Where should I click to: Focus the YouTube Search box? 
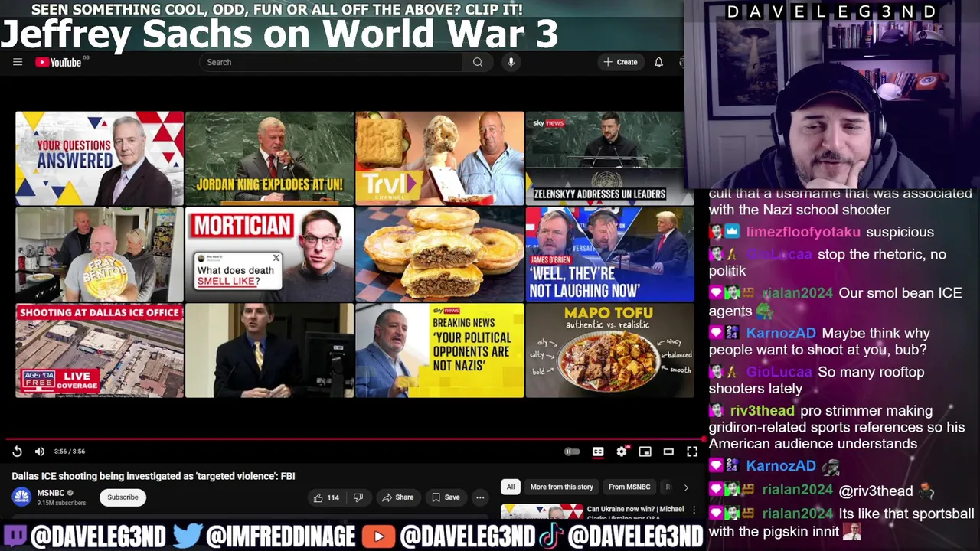click(331, 62)
